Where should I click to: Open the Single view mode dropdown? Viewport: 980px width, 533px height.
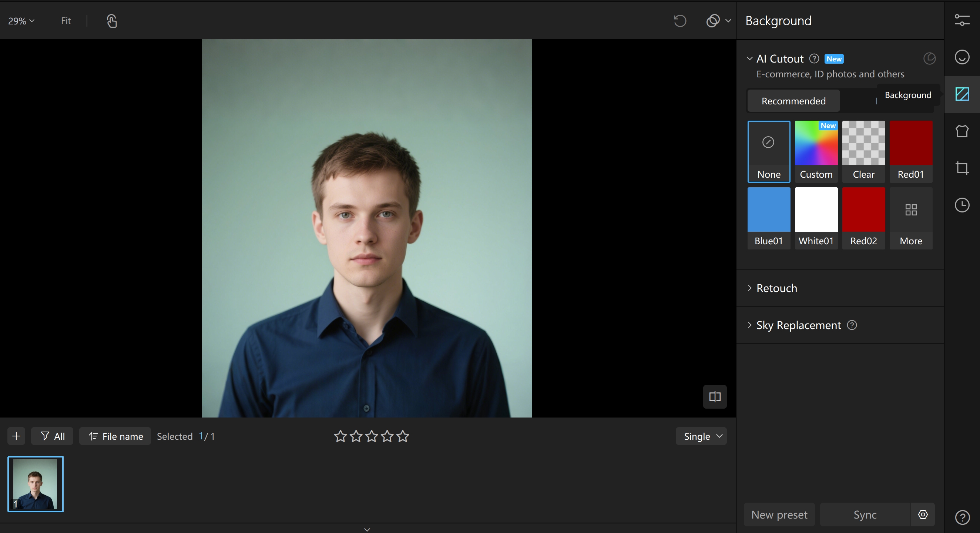pyautogui.click(x=701, y=436)
